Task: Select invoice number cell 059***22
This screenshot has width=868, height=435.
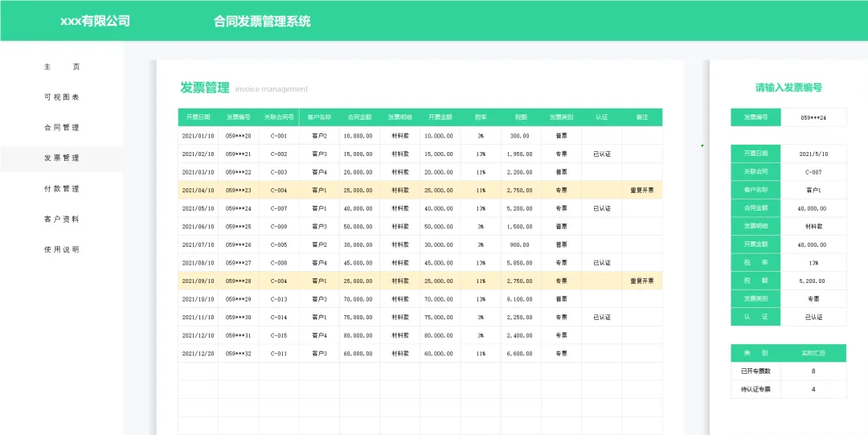Action: click(238, 172)
